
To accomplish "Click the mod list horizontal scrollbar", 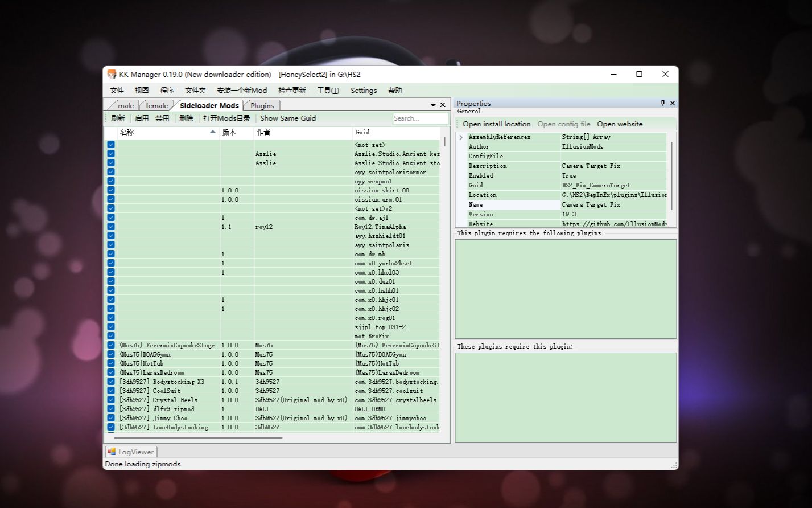I will tap(199, 438).
